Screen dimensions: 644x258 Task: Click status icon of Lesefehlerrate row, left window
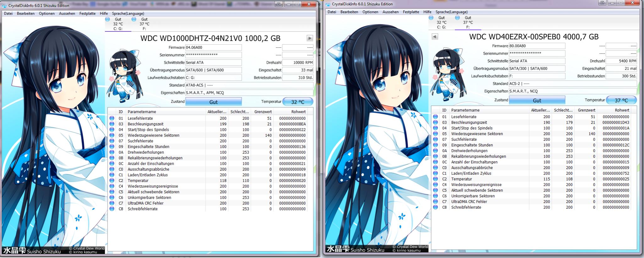(x=112, y=118)
